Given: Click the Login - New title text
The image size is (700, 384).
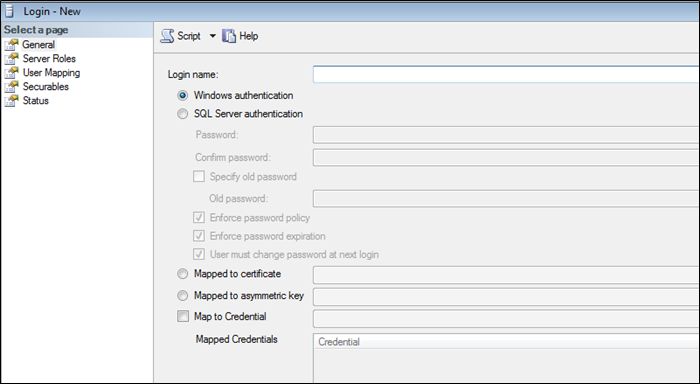Looking at the screenshot, I should [52, 11].
